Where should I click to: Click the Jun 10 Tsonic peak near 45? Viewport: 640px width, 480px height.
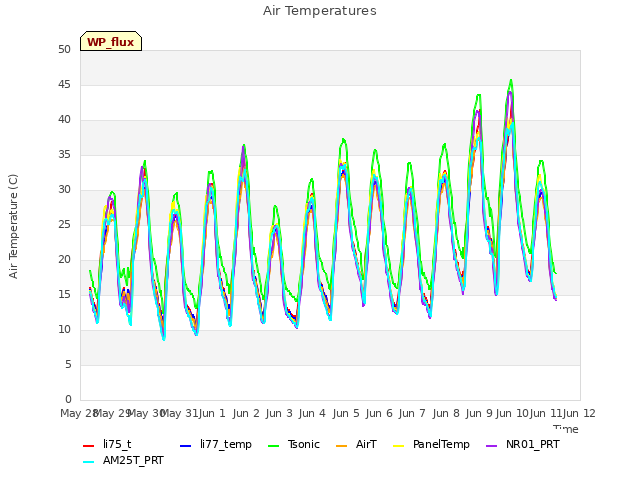pos(511,80)
